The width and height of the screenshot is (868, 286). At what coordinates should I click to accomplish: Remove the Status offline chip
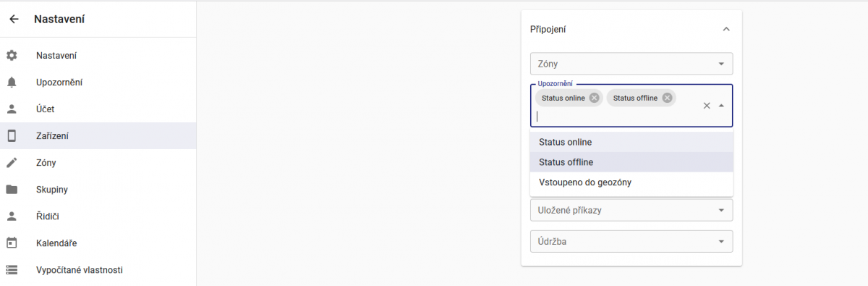[x=667, y=98]
